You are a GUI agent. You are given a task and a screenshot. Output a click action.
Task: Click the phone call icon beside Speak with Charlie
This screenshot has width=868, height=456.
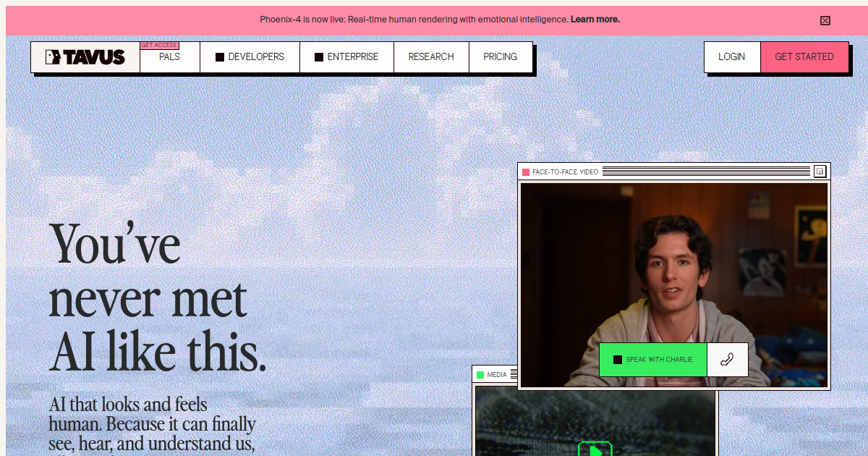727,360
